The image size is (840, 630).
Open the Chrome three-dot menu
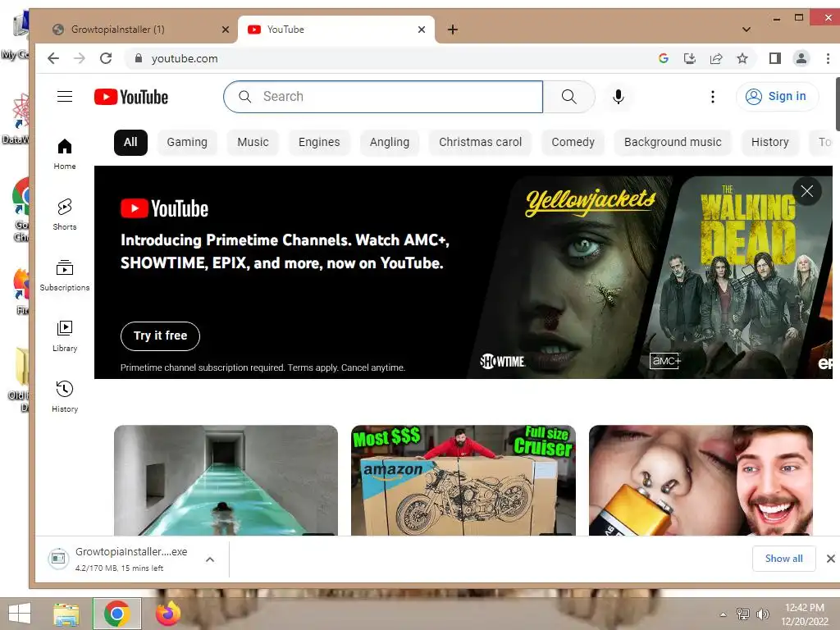828,58
